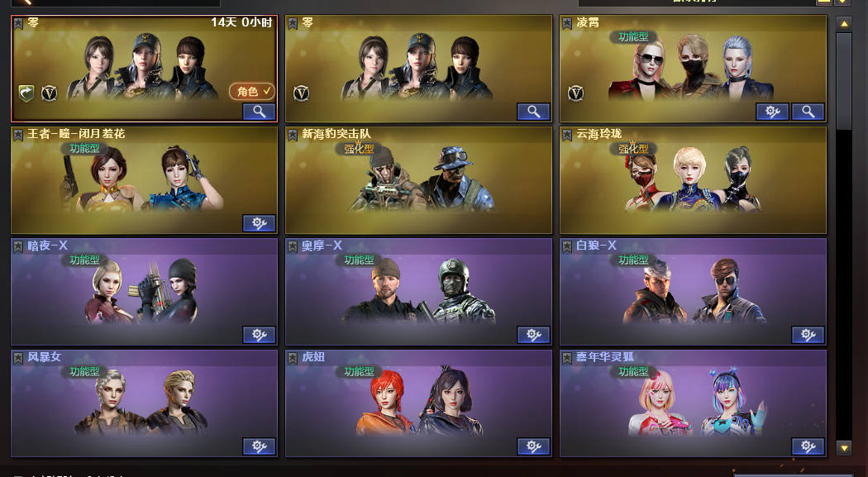Toggle the 角色 equipped checkmark badge

[252, 91]
